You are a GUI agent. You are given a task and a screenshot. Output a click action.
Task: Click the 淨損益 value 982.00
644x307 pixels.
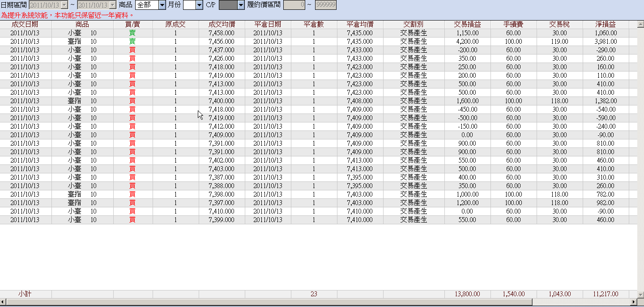point(606,202)
